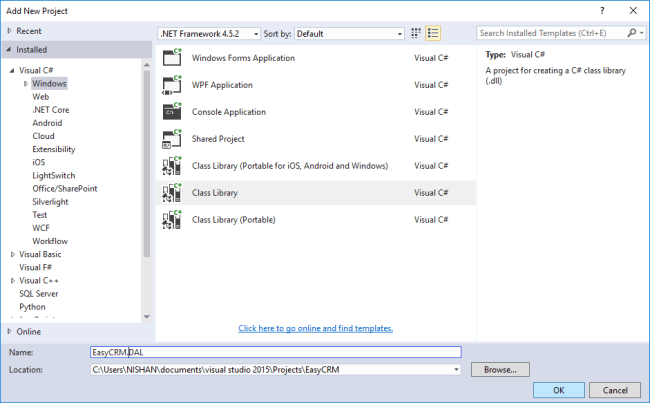The image size is (650, 403).
Task: Select the Cloud category
Action: tap(44, 136)
